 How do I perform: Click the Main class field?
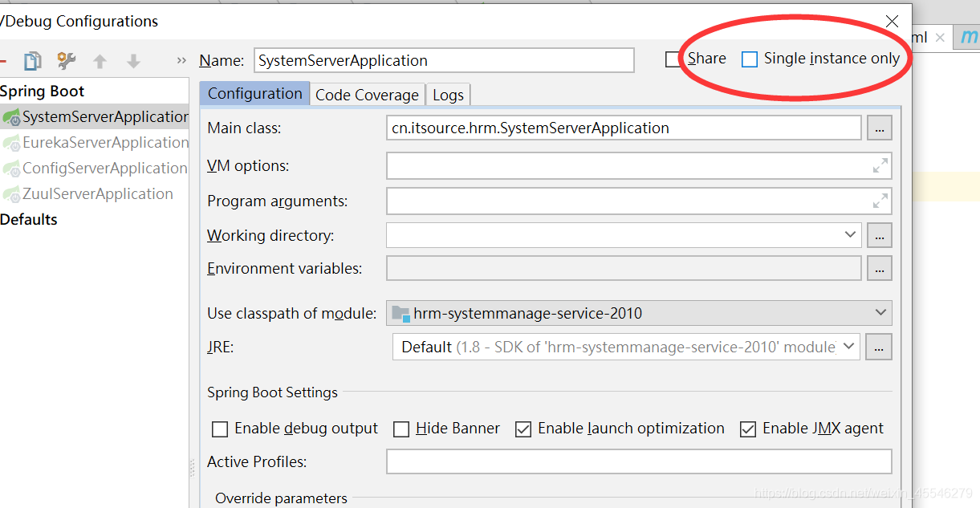624,128
